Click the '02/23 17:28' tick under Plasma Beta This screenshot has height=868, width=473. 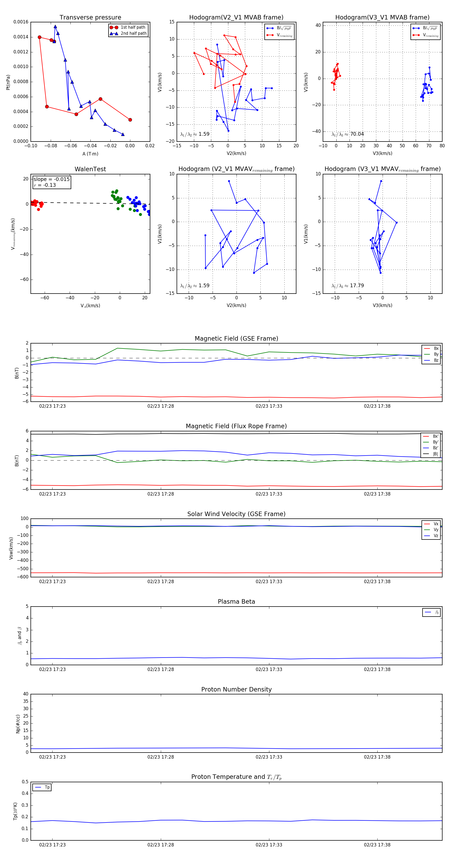(x=161, y=669)
